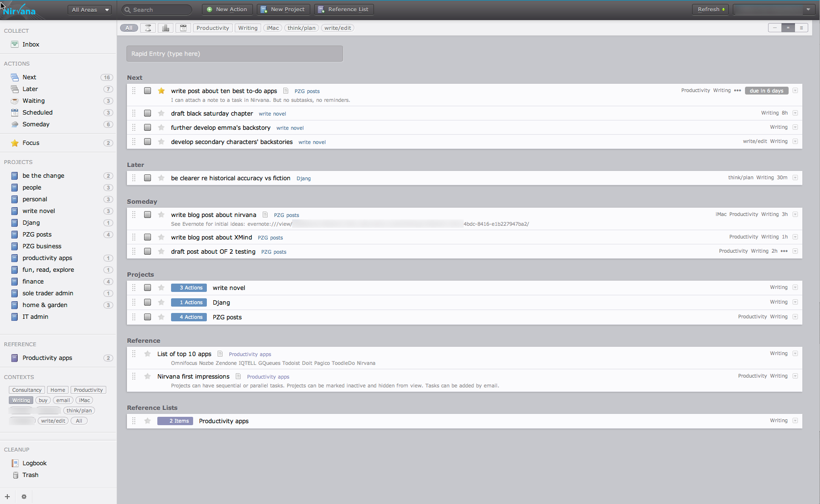820x504 pixels.
Task: Expand dropdown arrow on 'draft black saturday chapter' row
Action: click(x=795, y=113)
